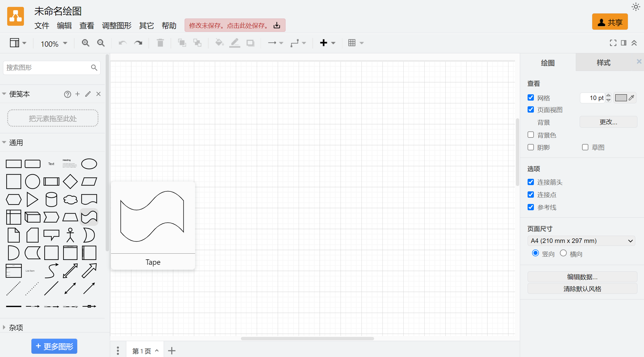Toggle the 连接点 checkbox

click(531, 195)
